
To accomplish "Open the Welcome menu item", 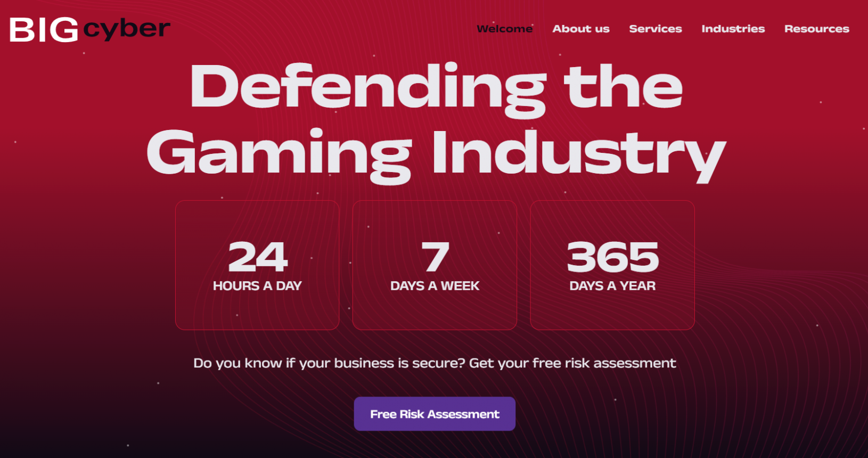I will coord(504,29).
